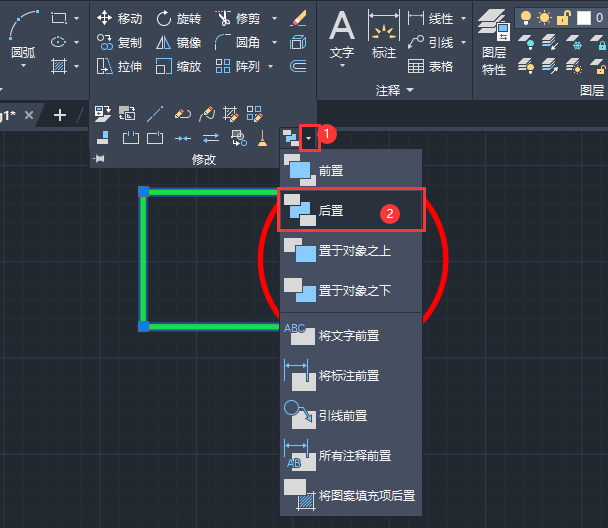Click the Offset tool icon
Screen dimensions: 608x528
(298, 66)
